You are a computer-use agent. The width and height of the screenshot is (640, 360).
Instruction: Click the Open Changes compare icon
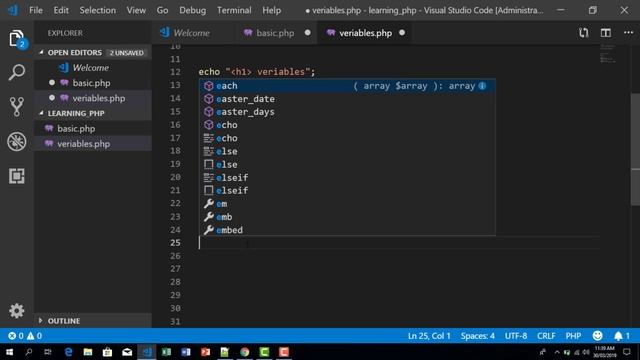(584, 33)
